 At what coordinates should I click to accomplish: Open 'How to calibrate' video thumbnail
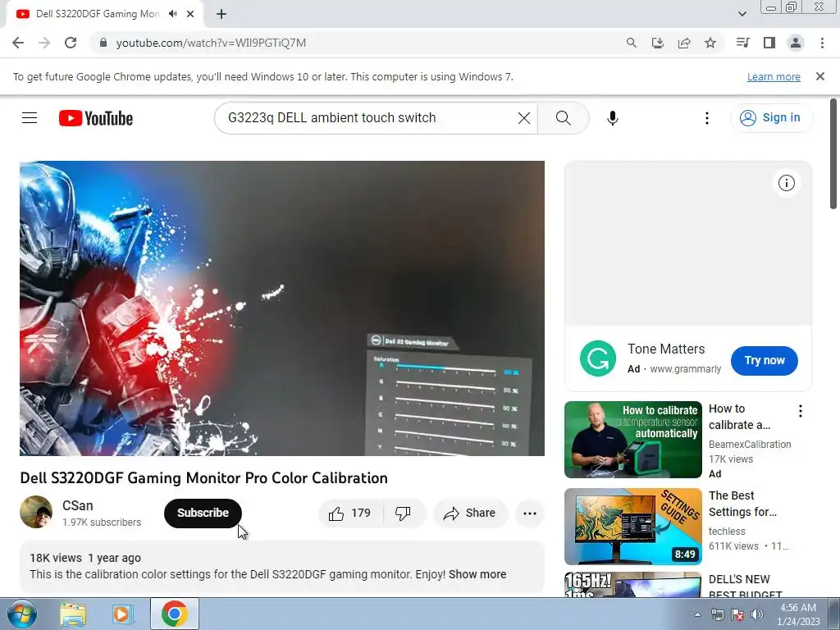[632, 440]
